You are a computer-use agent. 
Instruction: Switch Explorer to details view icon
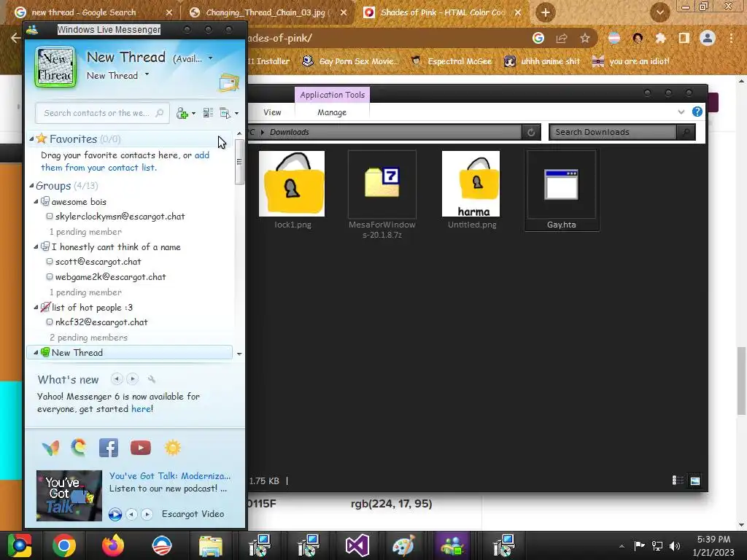678,481
